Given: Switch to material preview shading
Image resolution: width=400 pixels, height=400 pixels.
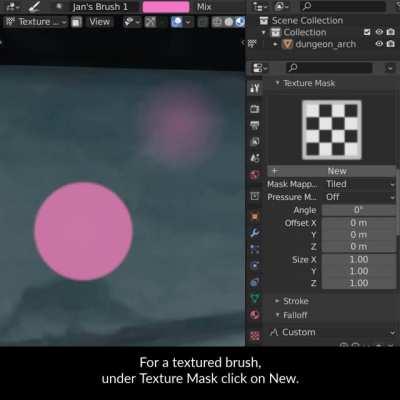Looking at the screenshot, I should (x=240, y=22).
